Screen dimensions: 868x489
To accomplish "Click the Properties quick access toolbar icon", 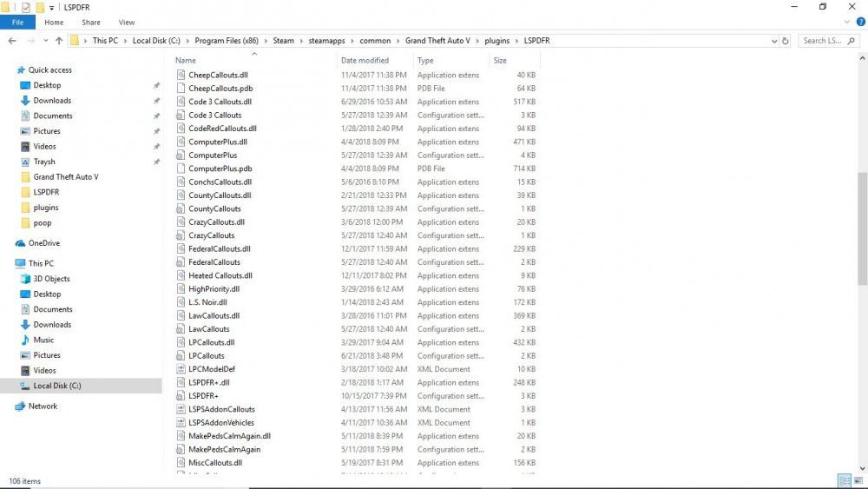I will [x=25, y=7].
